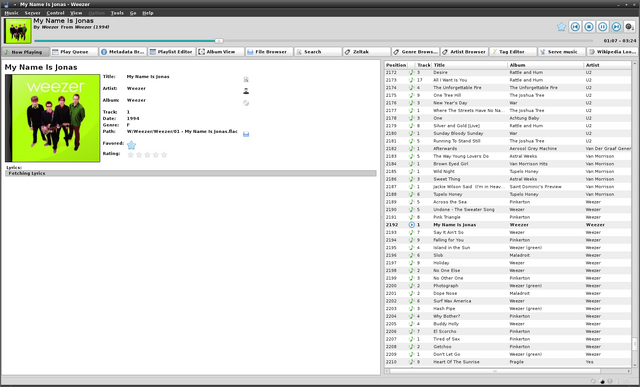This screenshot has height=387, width=640.
Task: Switch to the Now Playing tab
Action: tap(25, 52)
